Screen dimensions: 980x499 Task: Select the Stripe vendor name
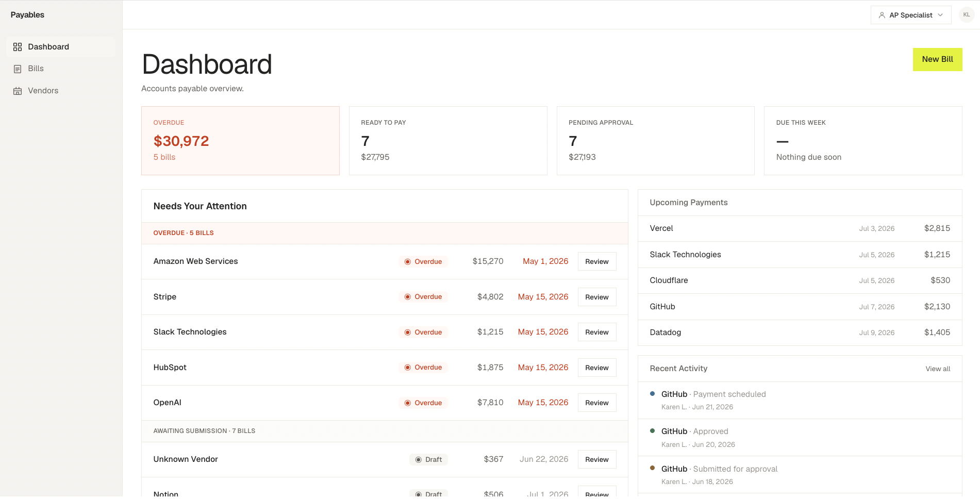(164, 297)
